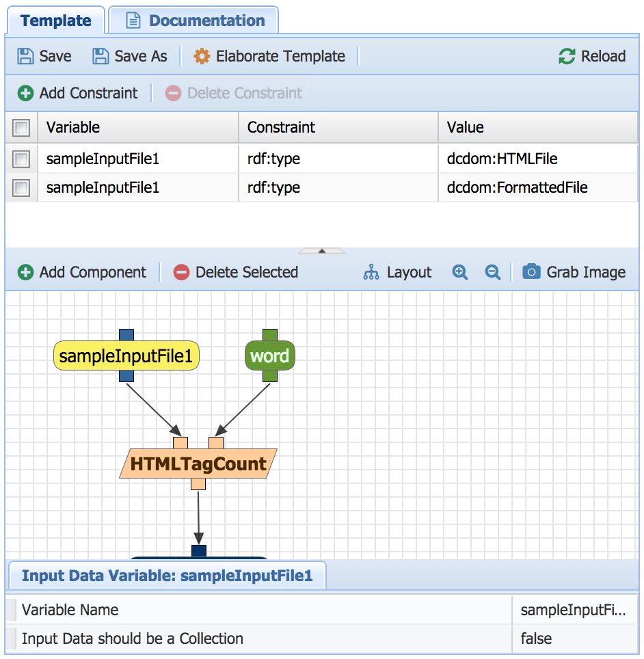This screenshot has height=659, width=644.
Task: Click the green Add Constraint plus icon
Action: 25,93
